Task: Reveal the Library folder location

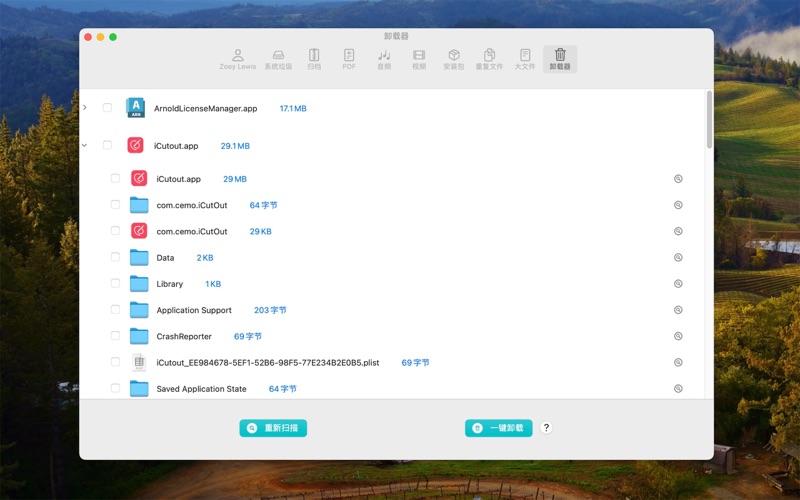Action: [678, 284]
